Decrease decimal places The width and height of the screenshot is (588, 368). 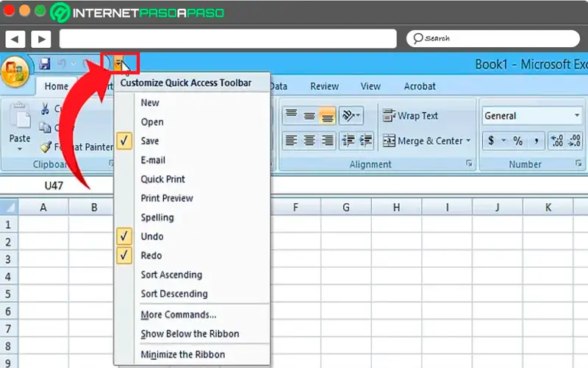pos(575,141)
